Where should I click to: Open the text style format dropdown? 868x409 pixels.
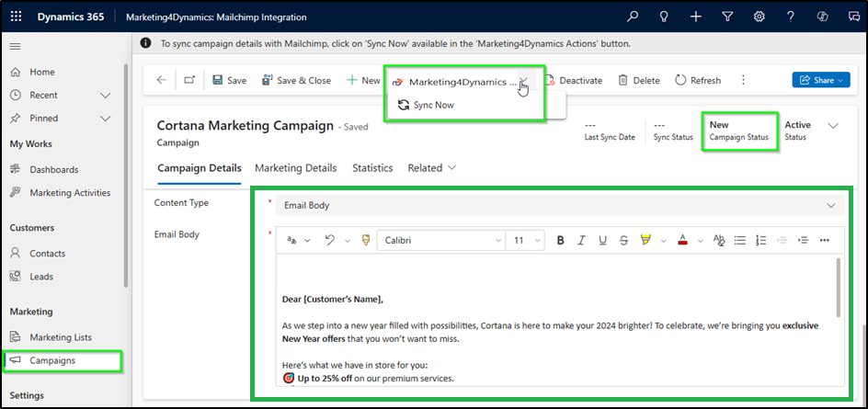298,240
